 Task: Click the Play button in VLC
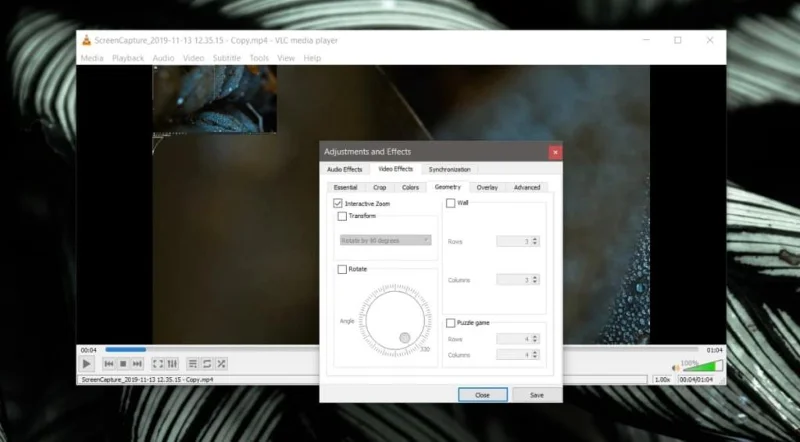click(87, 364)
